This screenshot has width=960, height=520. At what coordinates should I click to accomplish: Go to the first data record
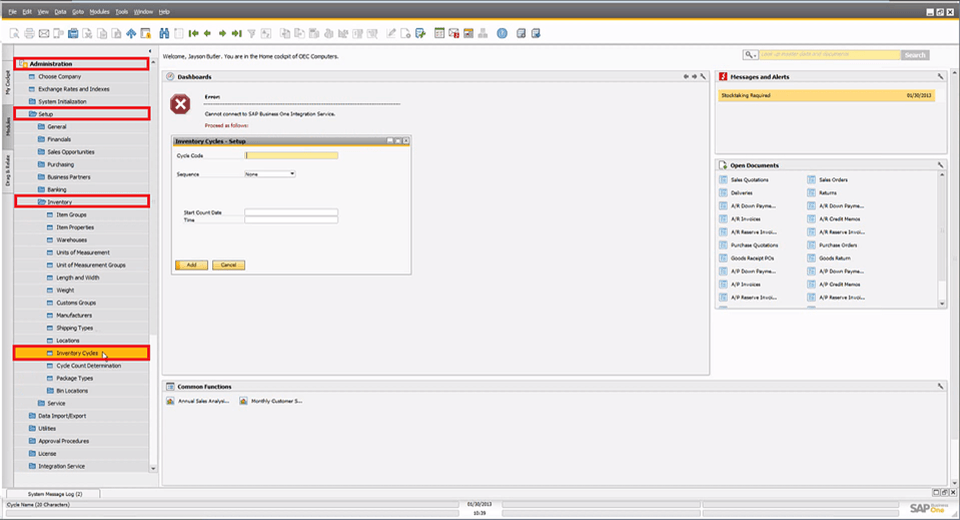(193, 34)
